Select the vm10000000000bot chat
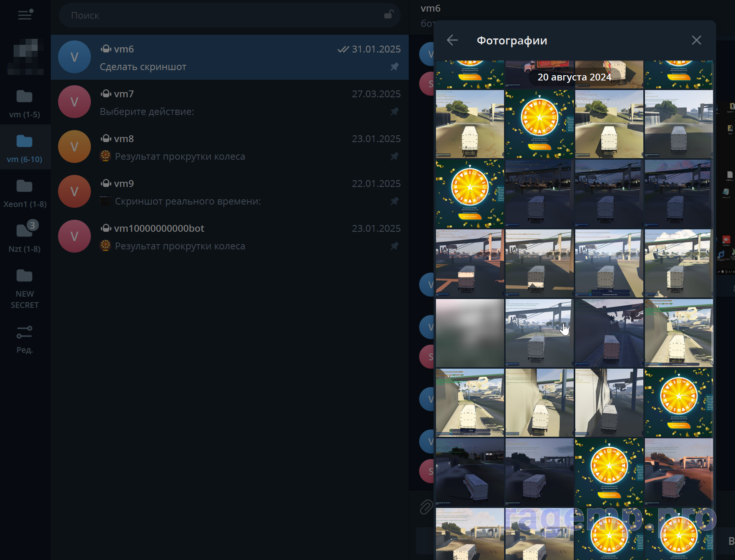This screenshot has height=560, width=735. pos(229,237)
